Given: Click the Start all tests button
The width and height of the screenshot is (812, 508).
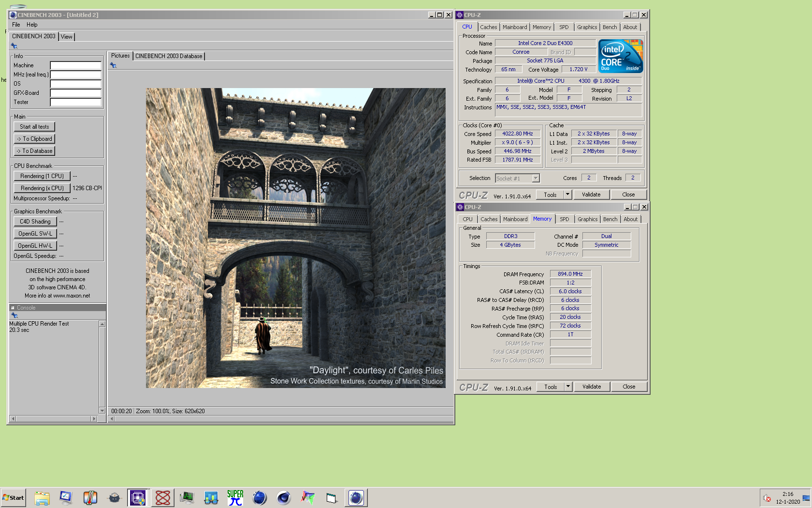Looking at the screenshot, I should coord(34,127).
